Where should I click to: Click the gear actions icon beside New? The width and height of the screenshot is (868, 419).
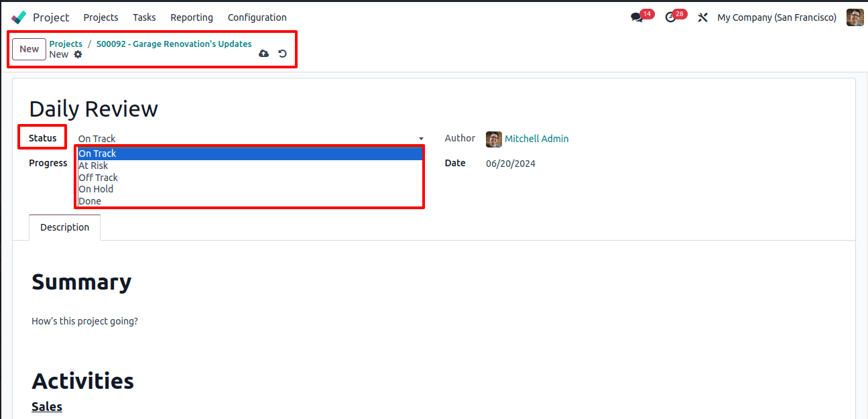coord(78,54)
